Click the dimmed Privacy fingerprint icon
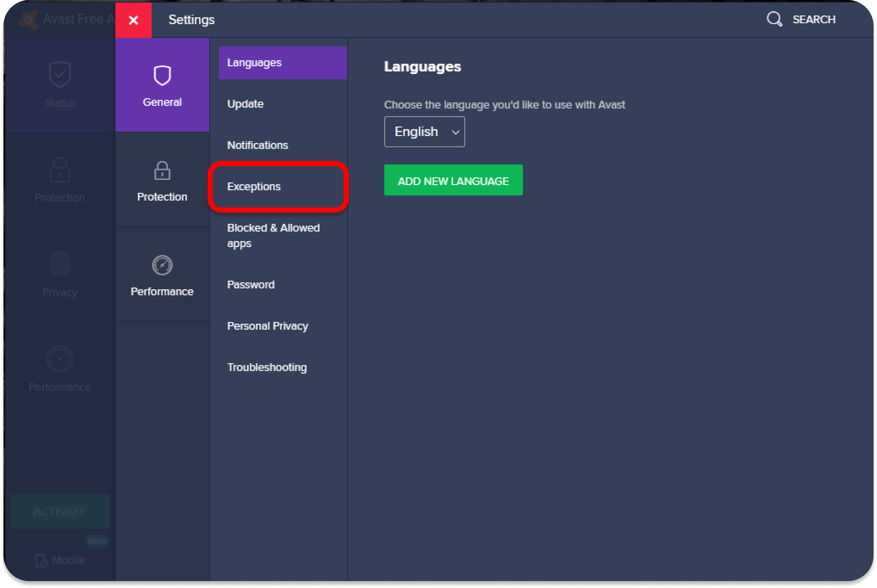Screen dimensions: 877x588 (60, 264)
